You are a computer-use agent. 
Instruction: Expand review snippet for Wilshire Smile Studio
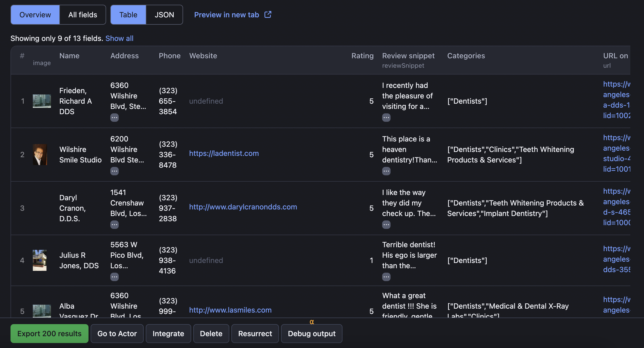tap(386, 171)
